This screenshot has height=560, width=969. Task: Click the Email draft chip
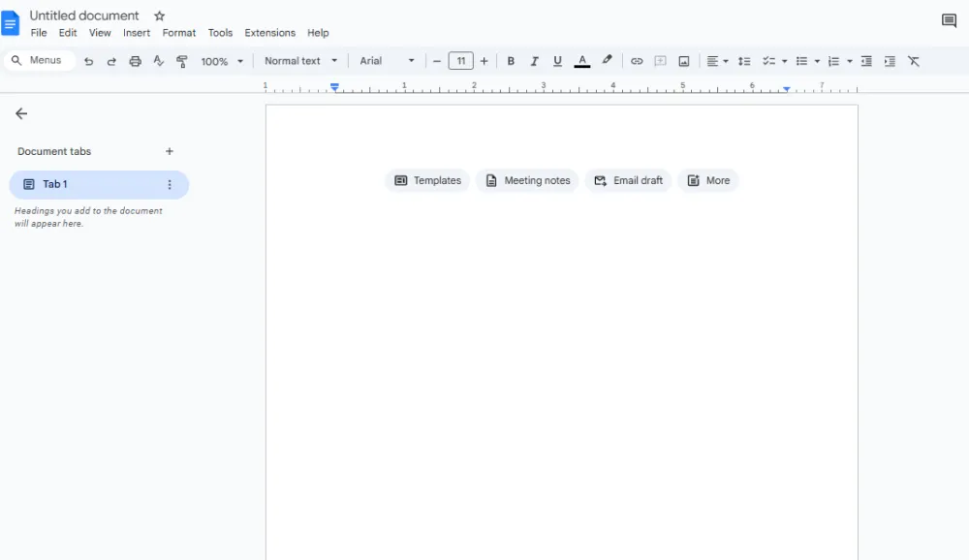pos(628,180)
